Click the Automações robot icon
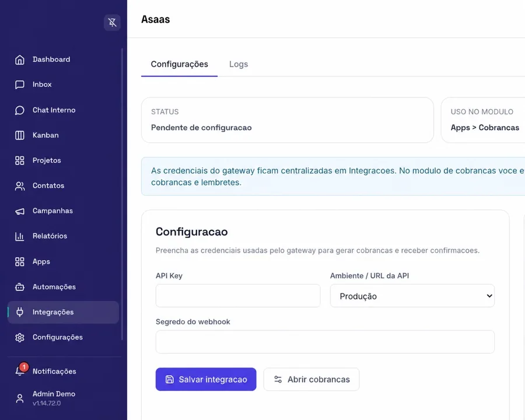Image resolution: width=525 pixels, height=420 pixels. point(20,287)
